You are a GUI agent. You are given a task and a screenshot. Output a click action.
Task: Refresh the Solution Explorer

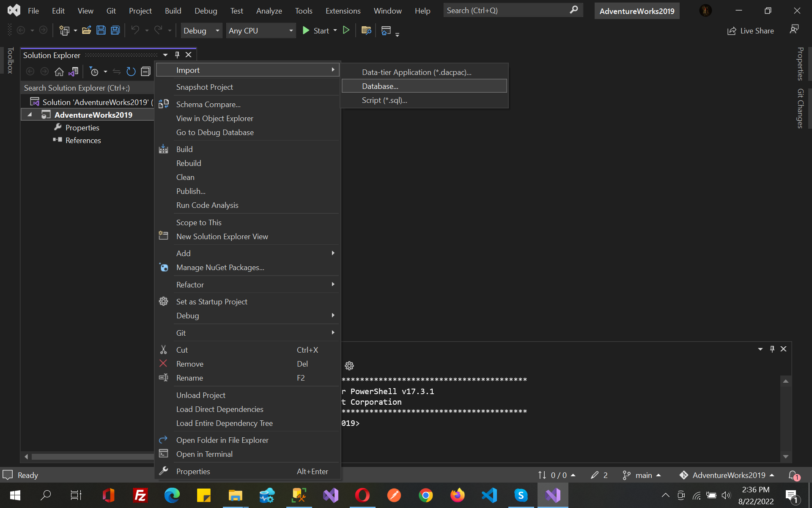point(131,72)
